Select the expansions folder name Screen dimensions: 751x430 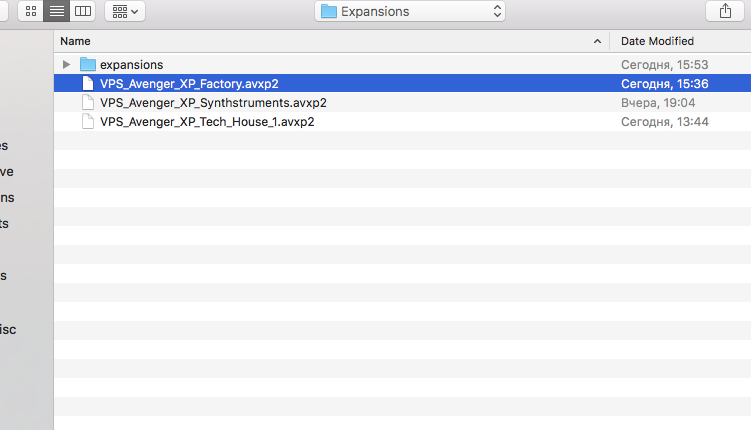coord(131,65)
